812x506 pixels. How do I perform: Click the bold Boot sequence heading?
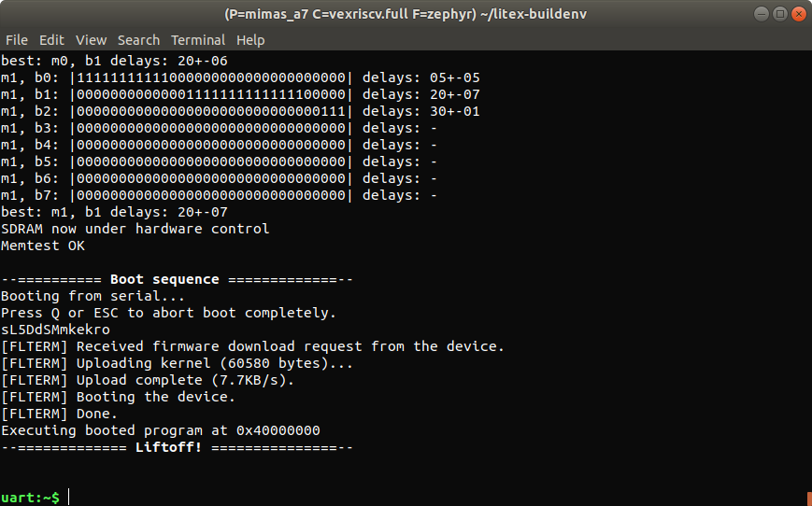pyautogui.click(x=164, y=279)
